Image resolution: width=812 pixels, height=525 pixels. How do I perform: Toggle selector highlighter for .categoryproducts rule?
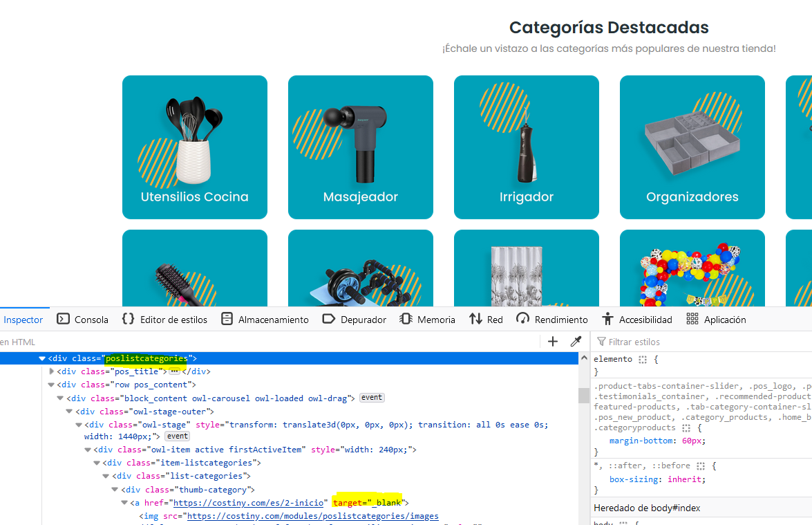click(686, 428)
